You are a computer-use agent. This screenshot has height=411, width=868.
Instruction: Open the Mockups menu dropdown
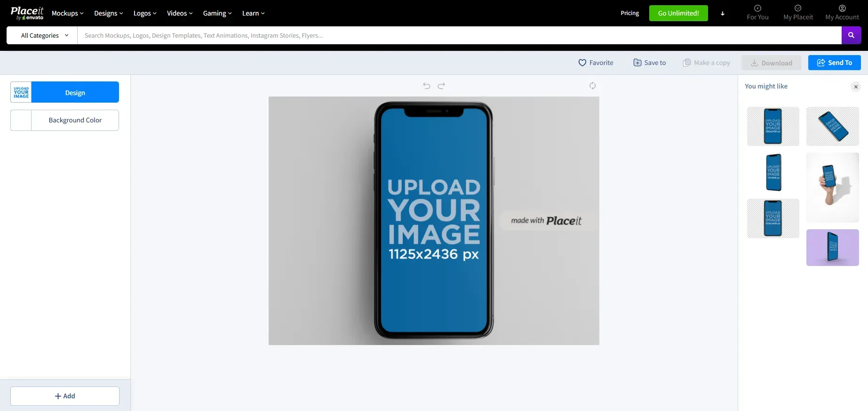click(67, 13)
